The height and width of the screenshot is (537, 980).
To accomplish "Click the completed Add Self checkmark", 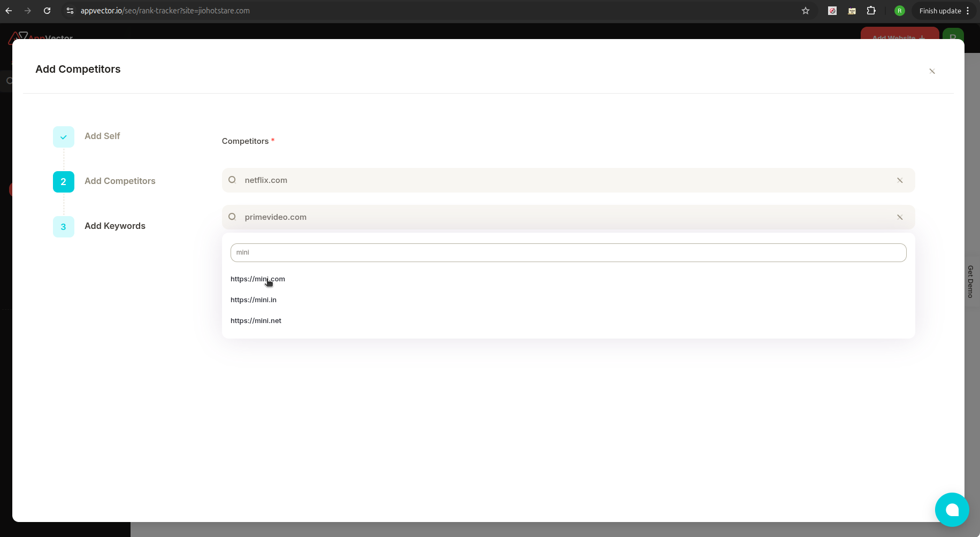I will tap(63, 136).
